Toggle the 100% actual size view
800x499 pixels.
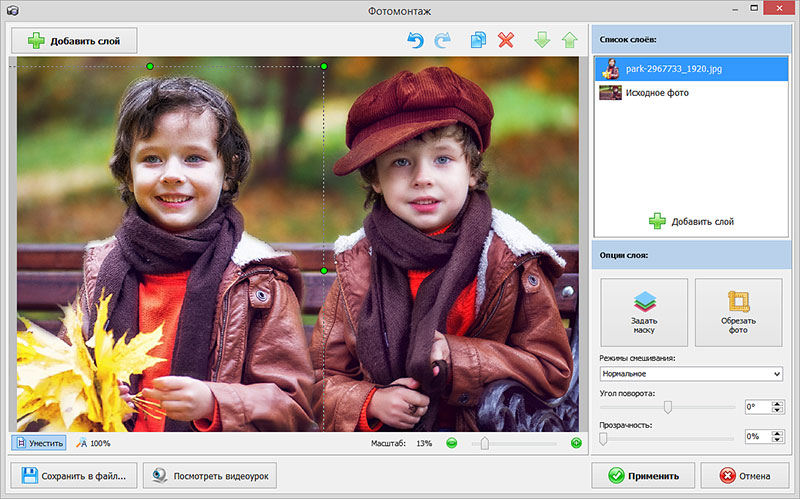point(93,443)
